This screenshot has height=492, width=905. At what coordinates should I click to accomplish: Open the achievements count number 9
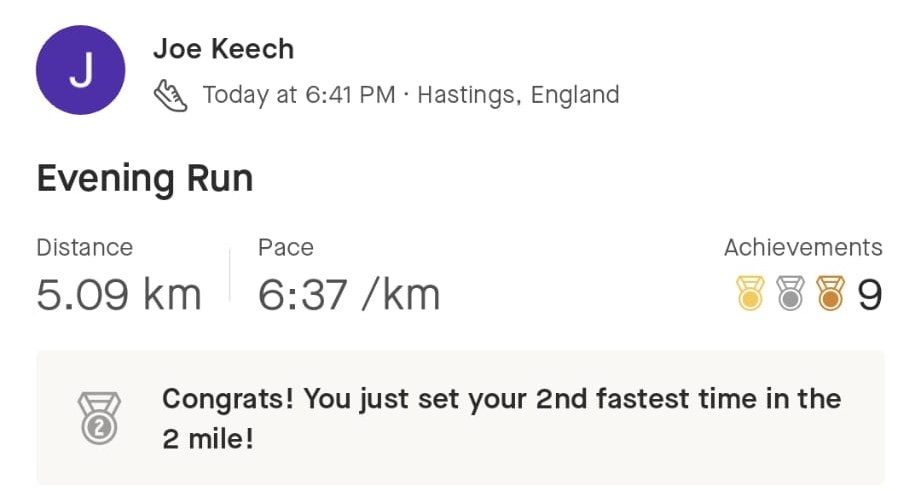[870, 295]
